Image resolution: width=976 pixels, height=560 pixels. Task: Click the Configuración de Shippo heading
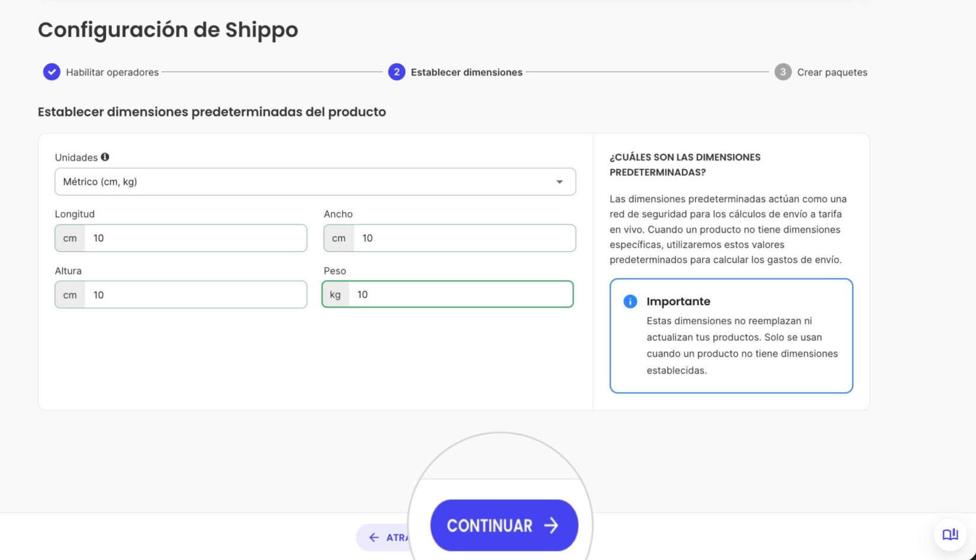168,30
